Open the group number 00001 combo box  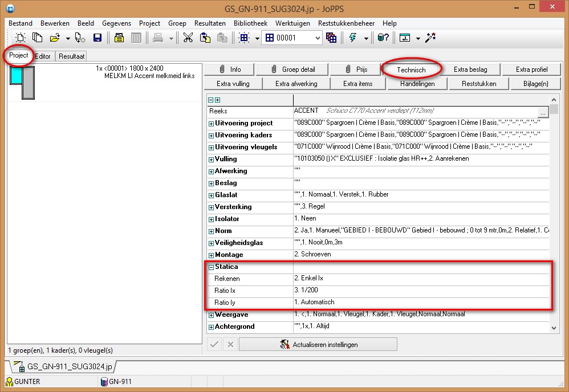point(293,38)
